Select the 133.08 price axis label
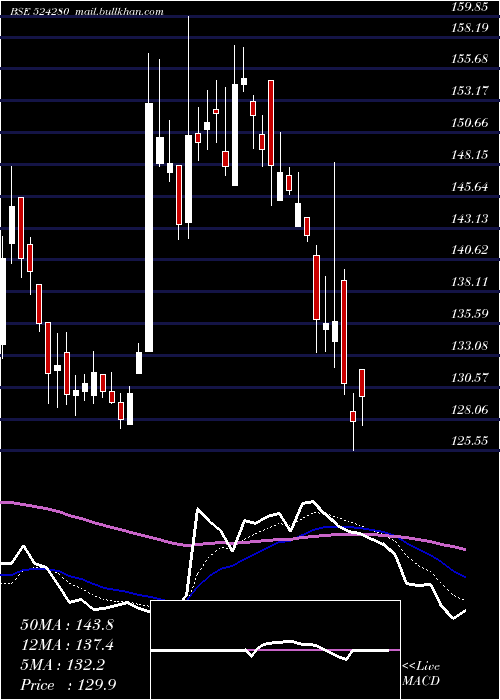The width and height of the screenshot is (500, 700). click(471, 346)
